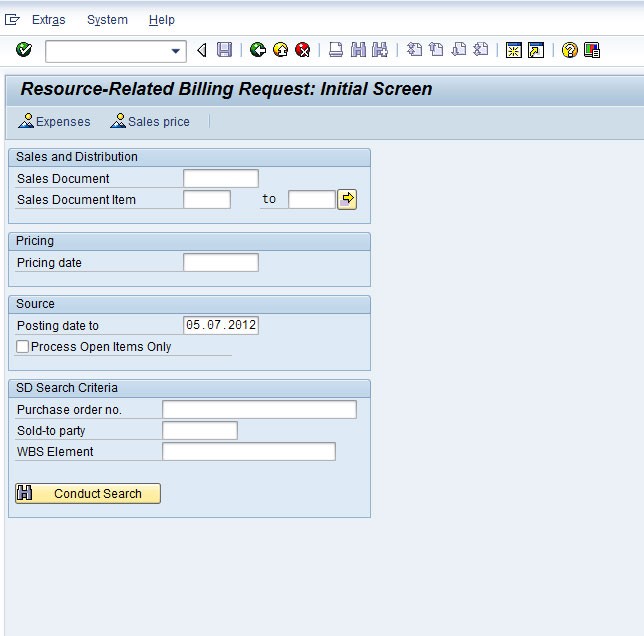Open the System menu
Viewport: 644px width, 636px height.
(x=107, y=20)
